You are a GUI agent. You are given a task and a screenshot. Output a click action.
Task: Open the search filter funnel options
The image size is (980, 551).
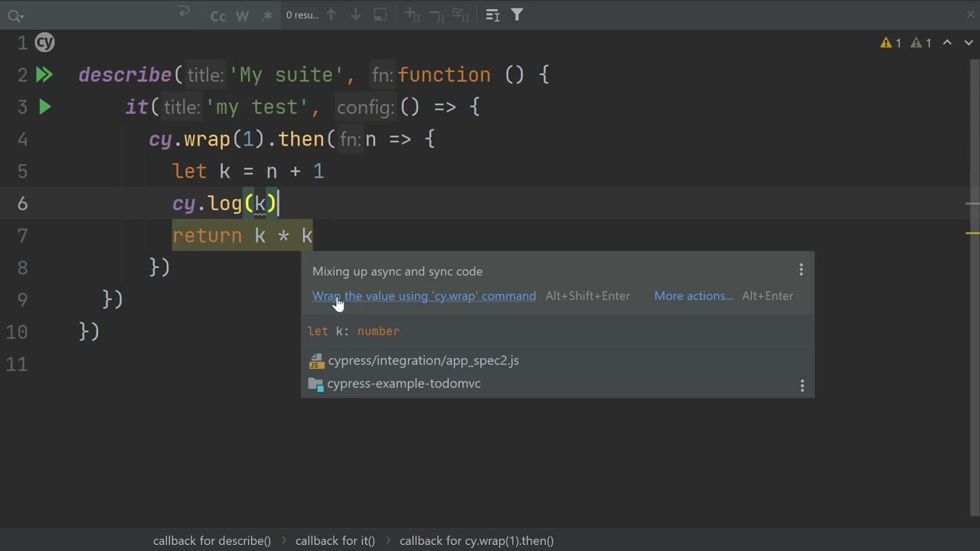517,15
